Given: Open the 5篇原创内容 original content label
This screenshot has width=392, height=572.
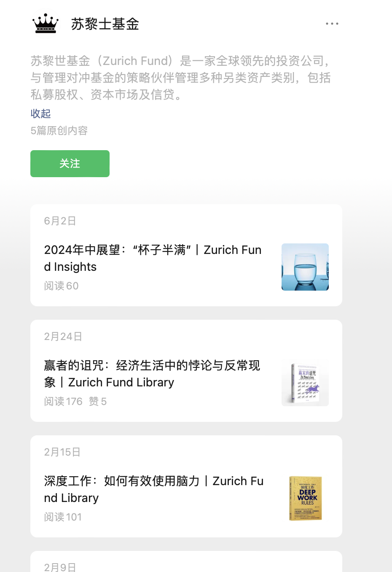Looking at the screenshot, I should click(x=59, y=131).
